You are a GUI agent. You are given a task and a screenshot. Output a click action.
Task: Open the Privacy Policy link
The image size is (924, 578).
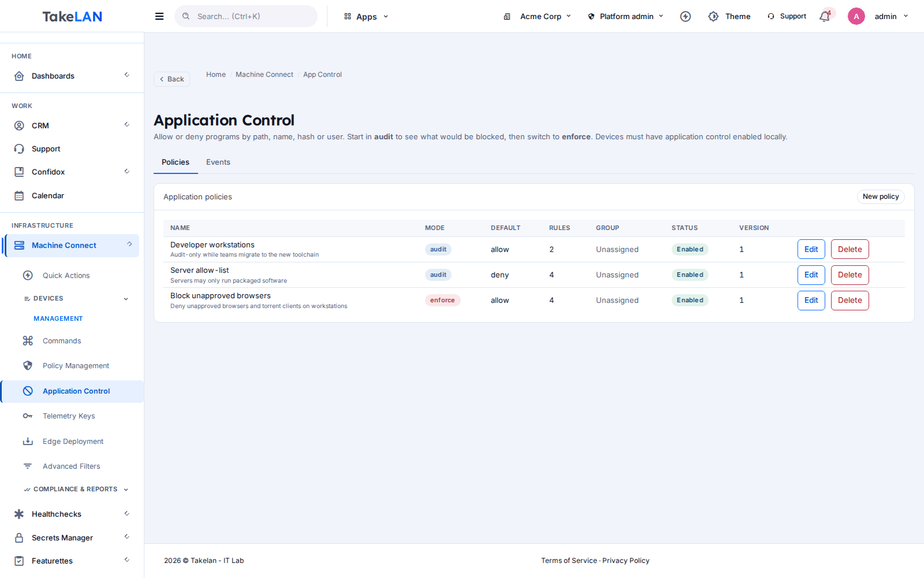point(626,561)
